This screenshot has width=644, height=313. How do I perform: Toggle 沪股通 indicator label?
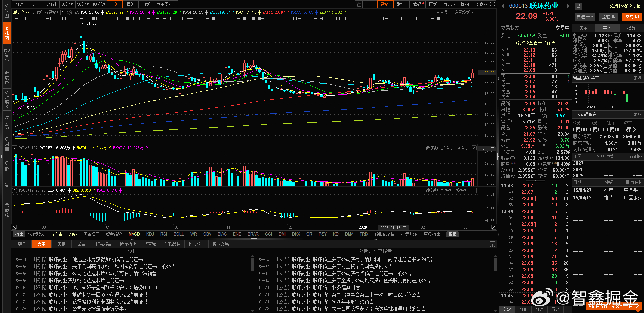441,12
